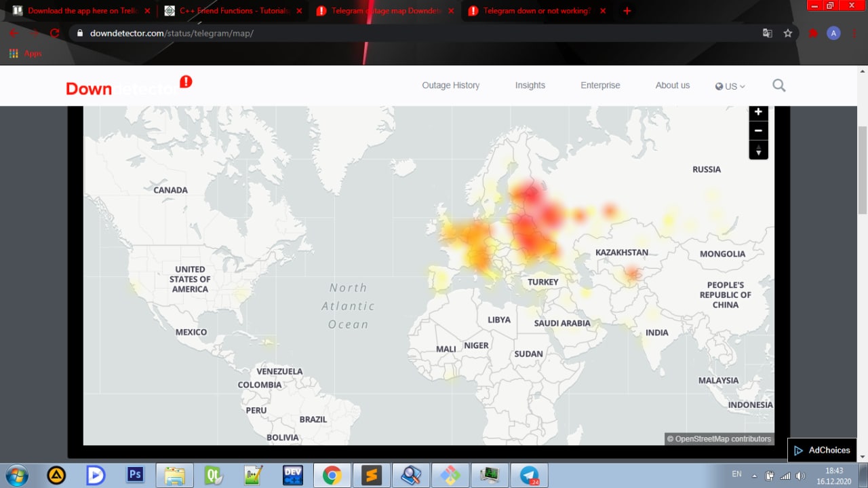Open the Chrome three-dot menu
The width and height of the screenshot is (868, 488).
[854, 33]
